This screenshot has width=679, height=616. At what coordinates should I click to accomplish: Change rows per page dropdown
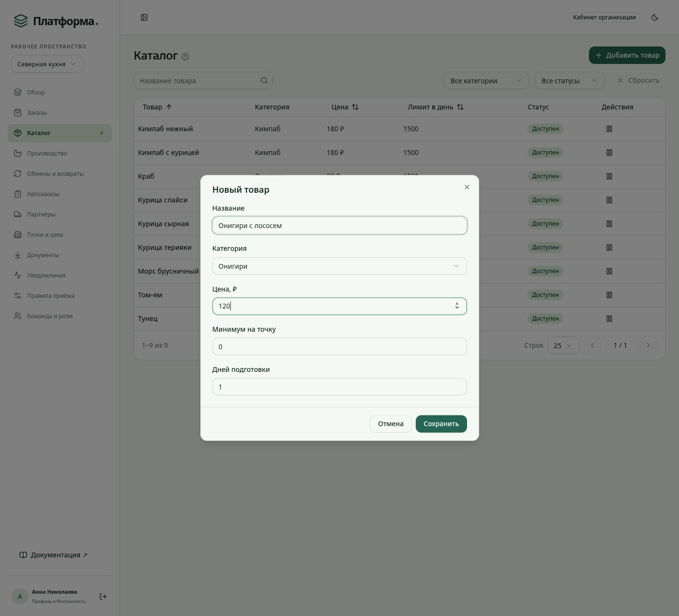[563, 345]
